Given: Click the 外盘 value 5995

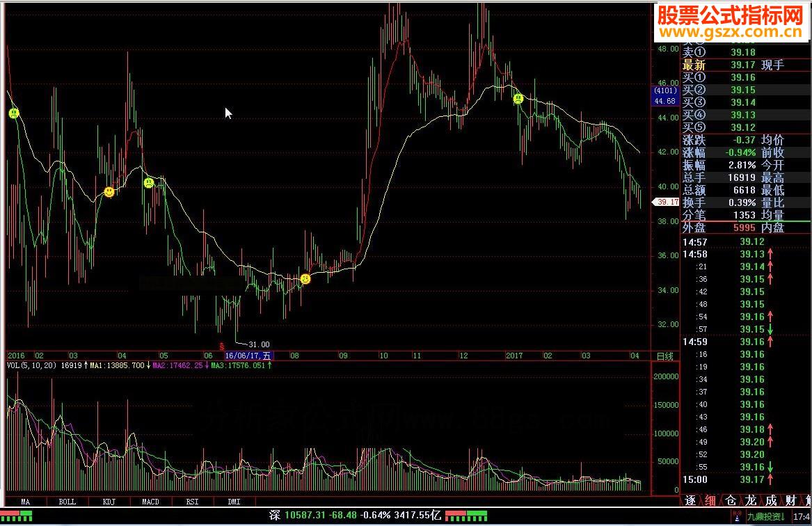Looking at the screenshot, I should (x=745, y=228).
